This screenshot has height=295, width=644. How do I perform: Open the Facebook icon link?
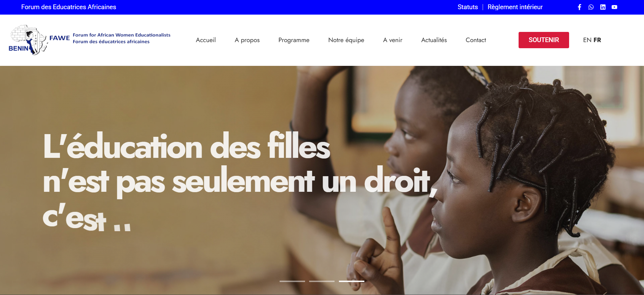580,7
